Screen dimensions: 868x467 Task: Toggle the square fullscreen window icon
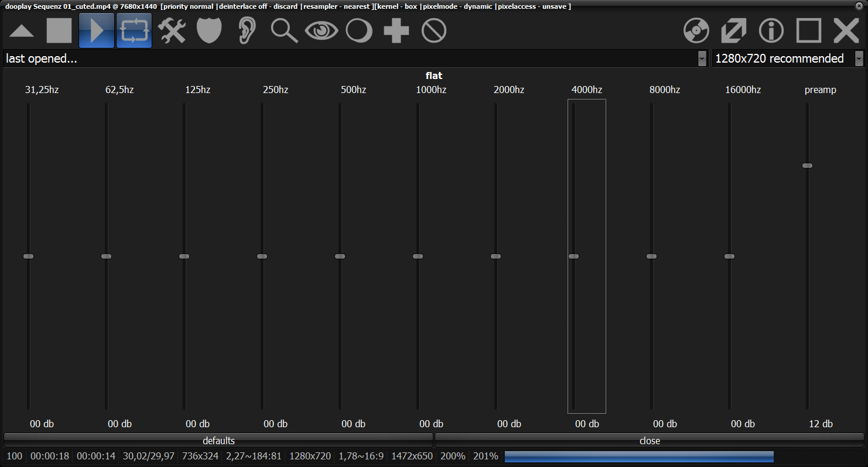809,31
